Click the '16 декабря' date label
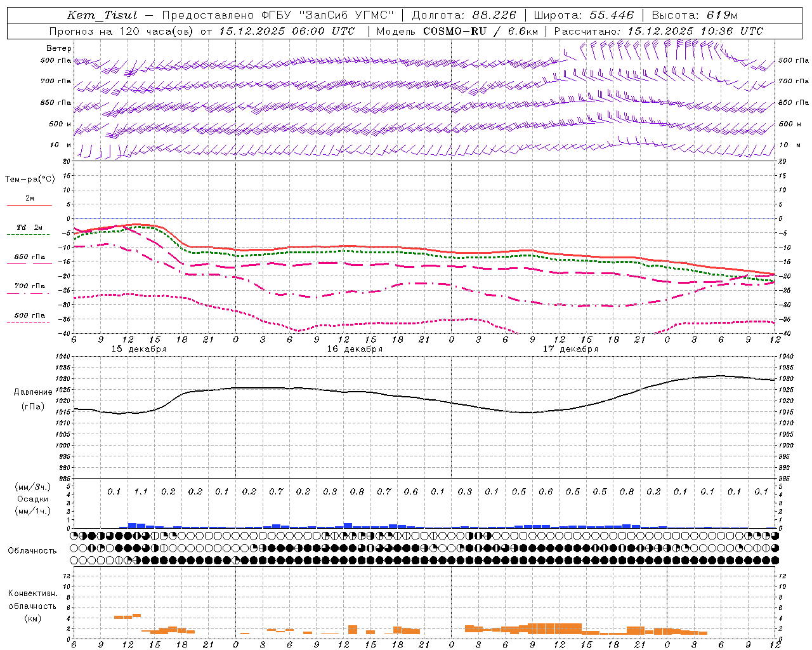 (x=355, y=349)
